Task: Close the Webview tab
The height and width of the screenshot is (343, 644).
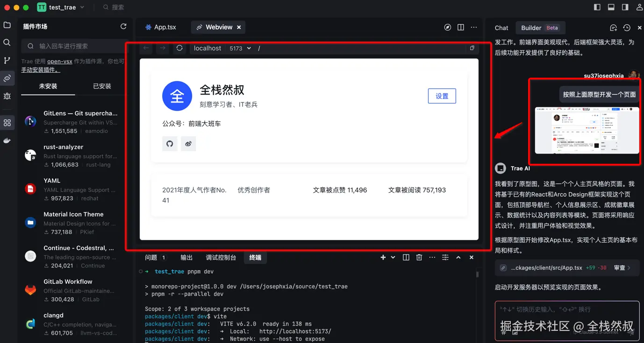Action: coord(239,27)
